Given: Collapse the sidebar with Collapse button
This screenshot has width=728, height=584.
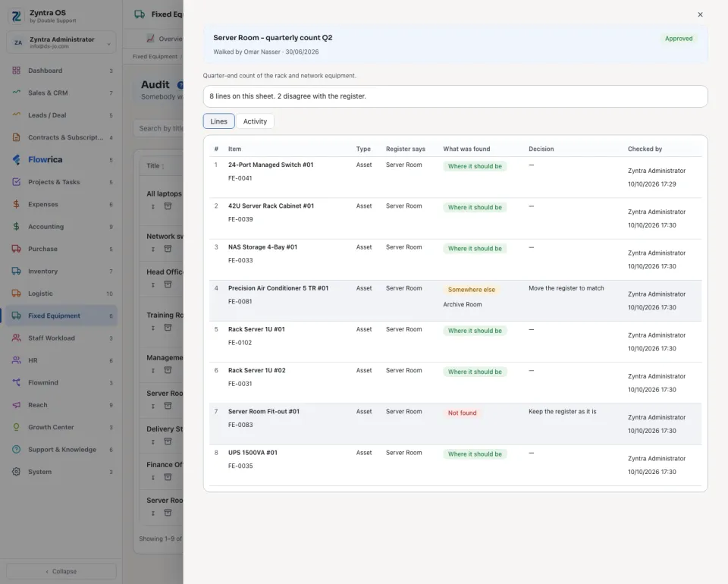Looking at the screenshot, I should (x=61, y=571).
